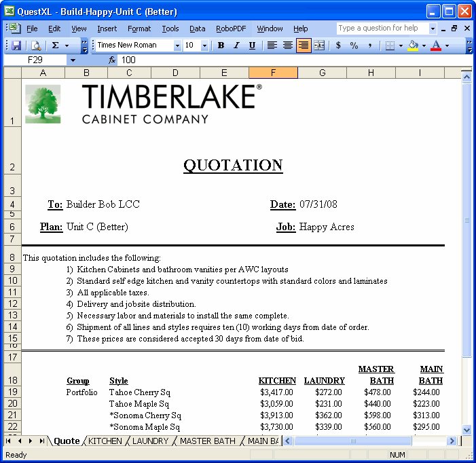Click the fx Insert Function icon
This screenshot has width=476, height=463.
[x=112, y=60]
